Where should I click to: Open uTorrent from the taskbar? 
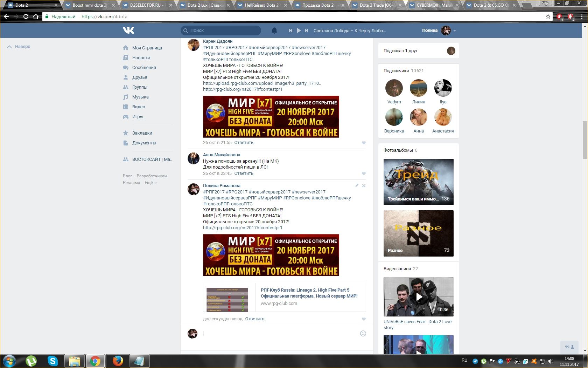[31, 361]
